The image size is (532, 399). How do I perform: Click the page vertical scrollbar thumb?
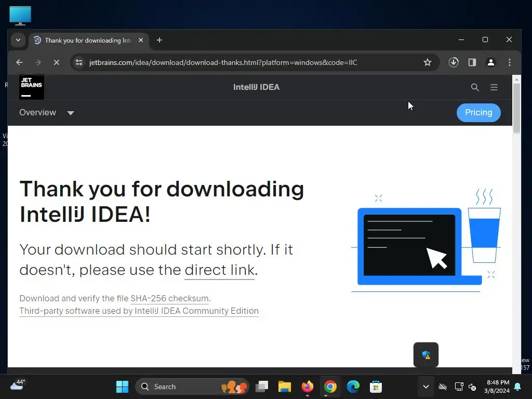point(516,108)
